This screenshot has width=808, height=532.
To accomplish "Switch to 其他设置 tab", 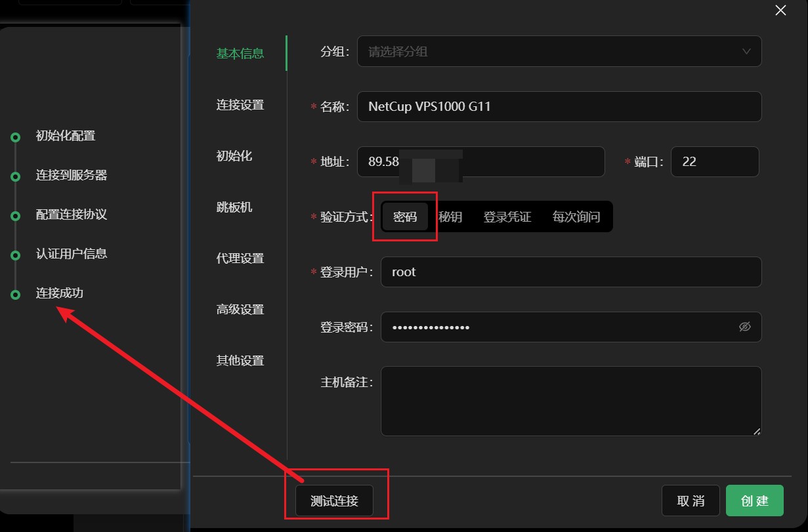I will tap(240, 360).
